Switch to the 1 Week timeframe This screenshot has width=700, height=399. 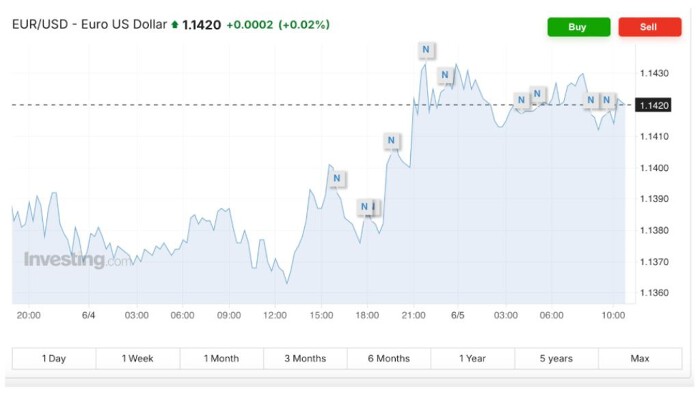coord(138,358)
